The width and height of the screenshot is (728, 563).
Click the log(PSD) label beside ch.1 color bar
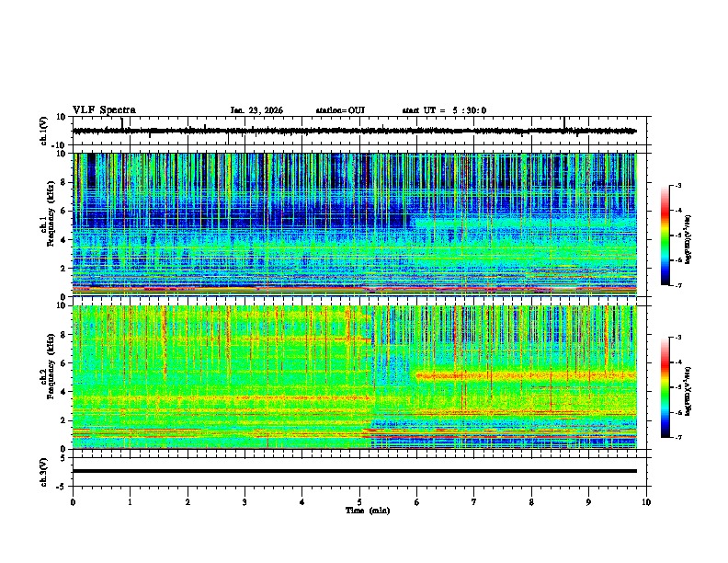coord(688,240)
